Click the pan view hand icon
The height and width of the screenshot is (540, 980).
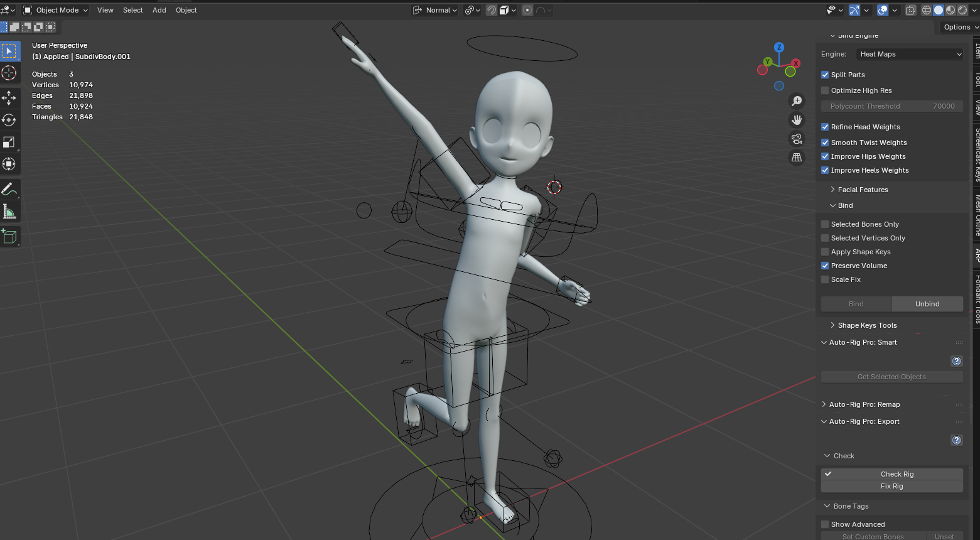click(x=797, y=120)
